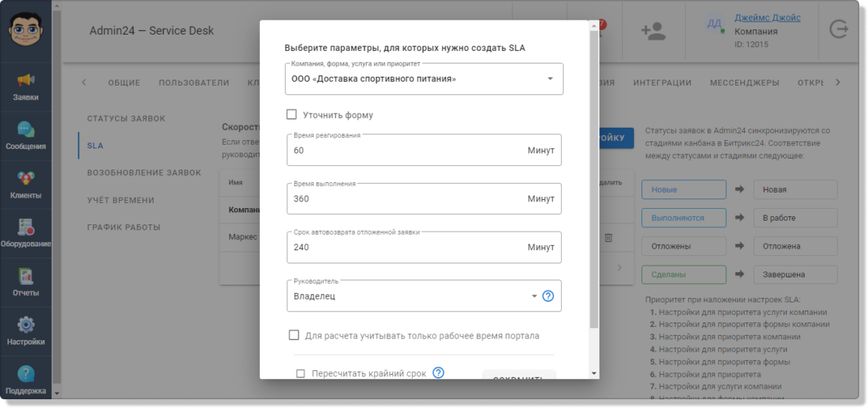The height and width of the screenshot is (408, 868).
Task: Click the Завершена stage box
Action: [796, 274]
